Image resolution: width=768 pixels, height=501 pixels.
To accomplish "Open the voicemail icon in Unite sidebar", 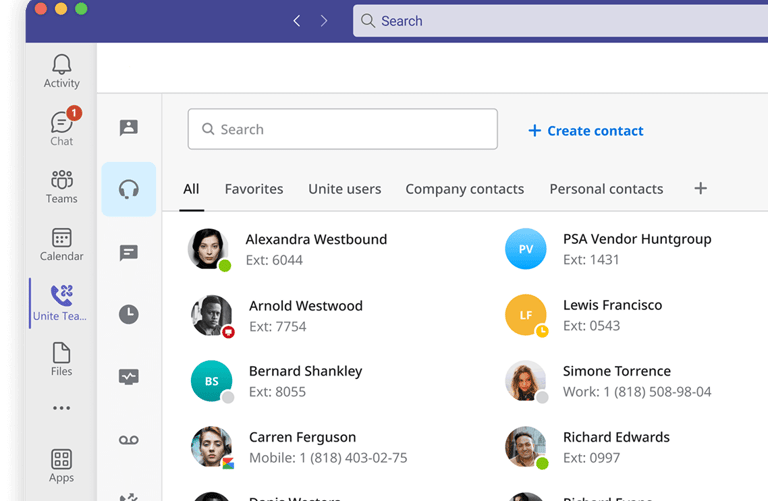I will [129, 440].
